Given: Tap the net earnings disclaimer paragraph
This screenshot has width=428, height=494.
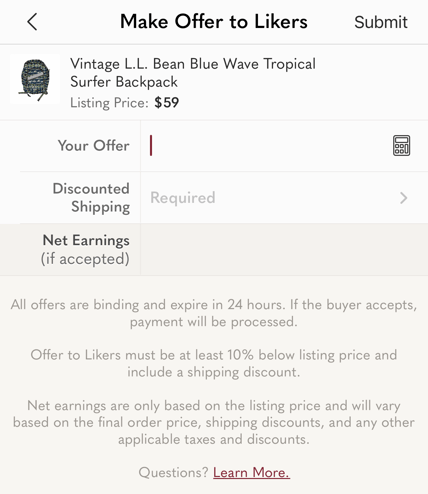Looking at the screenshot, I should tap(214, 422).
